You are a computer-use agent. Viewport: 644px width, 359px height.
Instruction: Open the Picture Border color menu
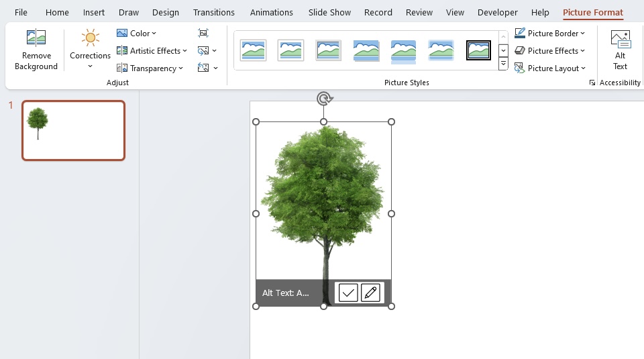pos(549,34)
